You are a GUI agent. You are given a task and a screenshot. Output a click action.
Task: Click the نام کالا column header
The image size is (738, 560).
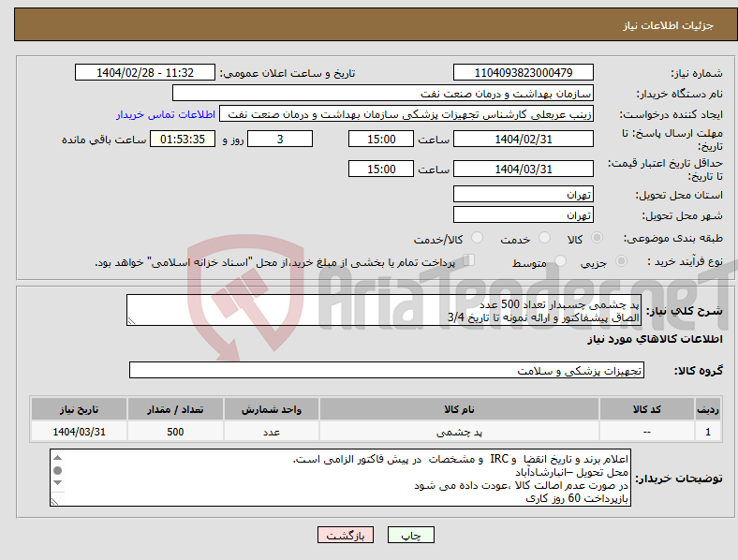click(x=459, y=409)
